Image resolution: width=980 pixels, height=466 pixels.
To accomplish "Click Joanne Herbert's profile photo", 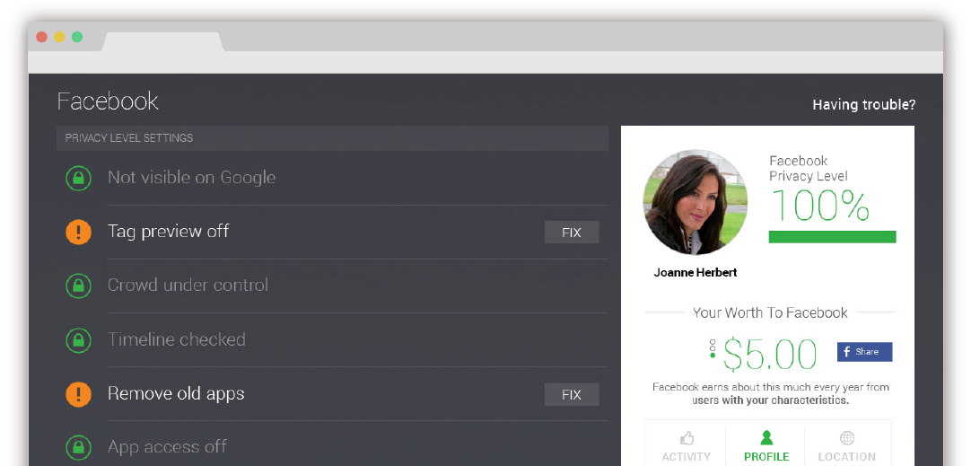I will point(695,202).
